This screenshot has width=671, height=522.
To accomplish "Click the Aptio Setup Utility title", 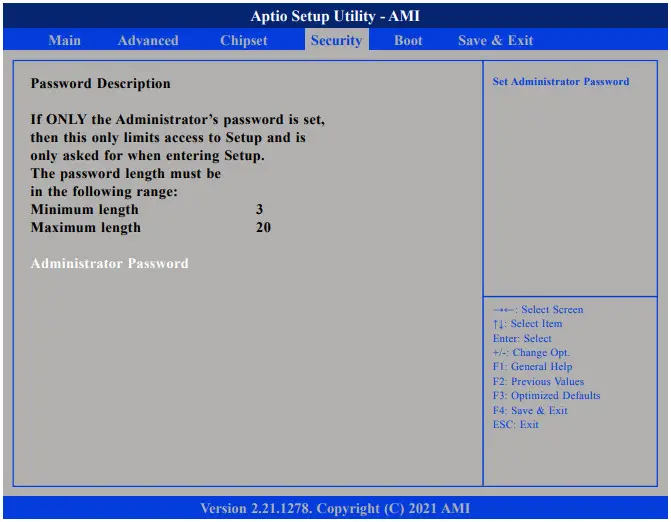I will coord(335,16).
